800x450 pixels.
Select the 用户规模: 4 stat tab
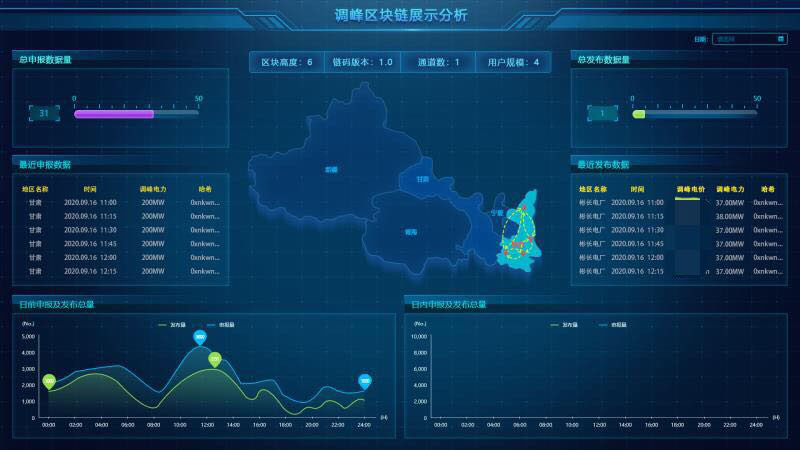pos(513,62)
